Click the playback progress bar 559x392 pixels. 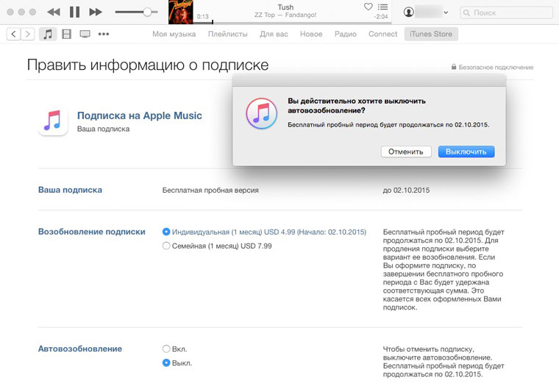coord(292,23)
